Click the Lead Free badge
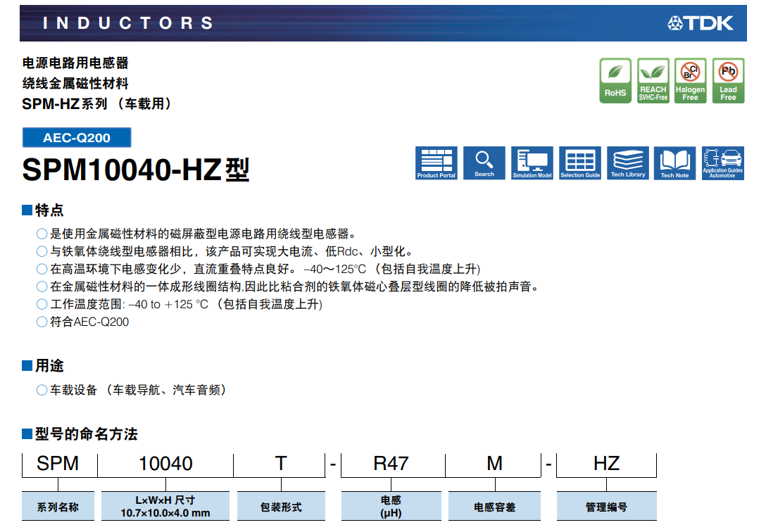Image resolution: width=766 pixels, height=532 pixels. click(728, 81)
